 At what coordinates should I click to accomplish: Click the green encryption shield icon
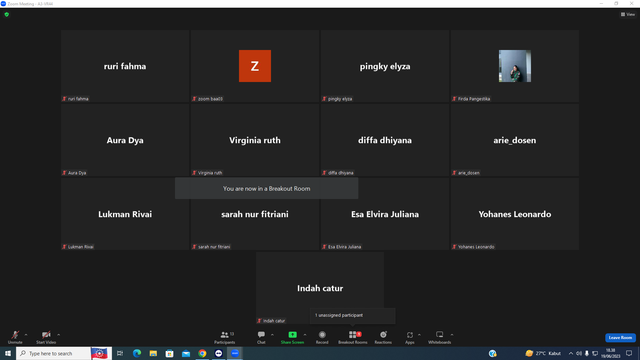[x=7, y=14]
